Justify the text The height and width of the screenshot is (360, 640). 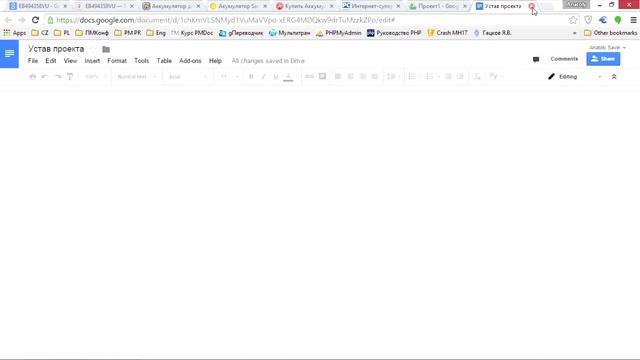[x=375, y=77]
